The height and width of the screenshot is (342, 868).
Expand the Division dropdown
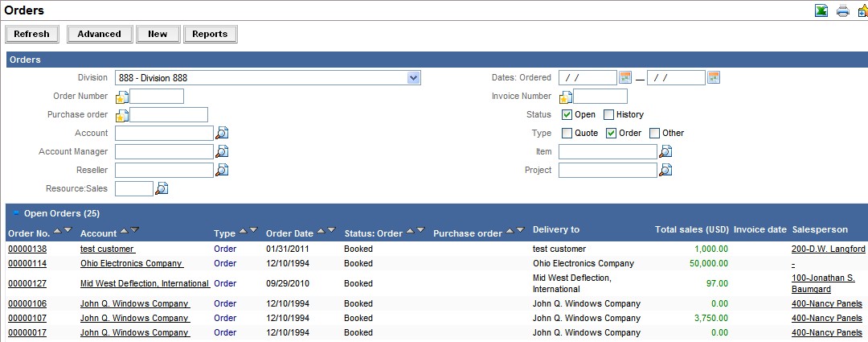413,78
